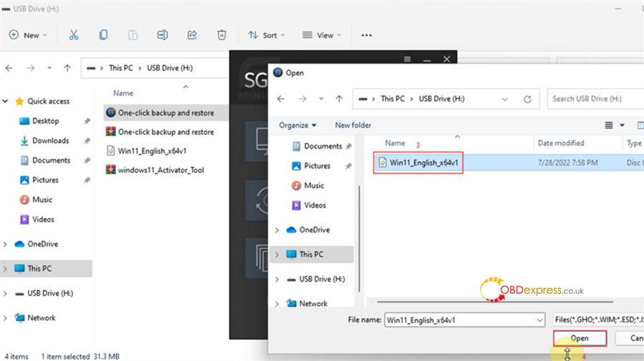Go up one level in Open dialog

[339, 99]
